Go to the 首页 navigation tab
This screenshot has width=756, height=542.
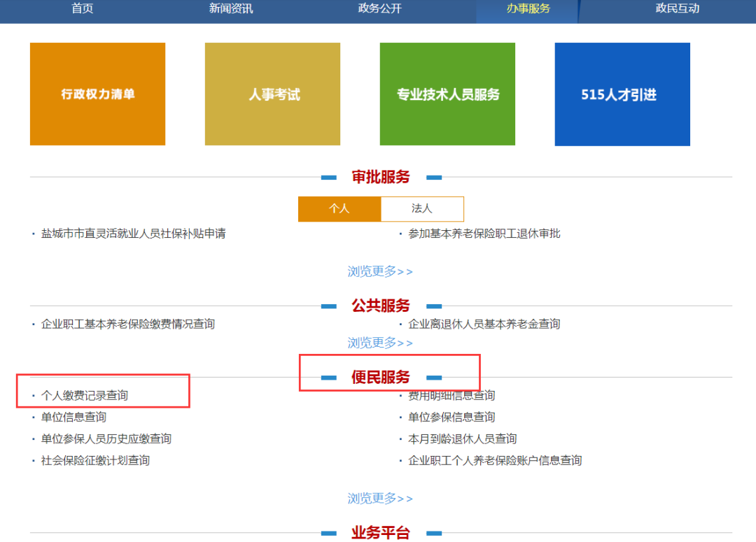pos(83,8)
